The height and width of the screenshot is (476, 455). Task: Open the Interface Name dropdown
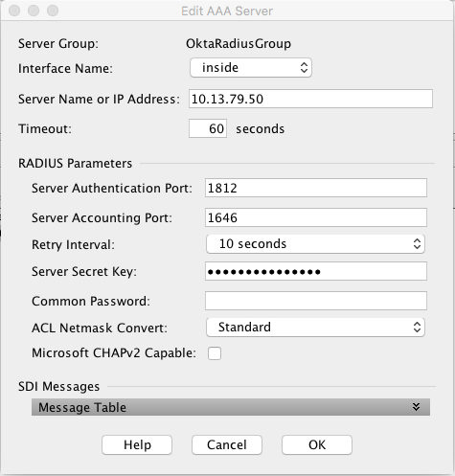(251, 68)
